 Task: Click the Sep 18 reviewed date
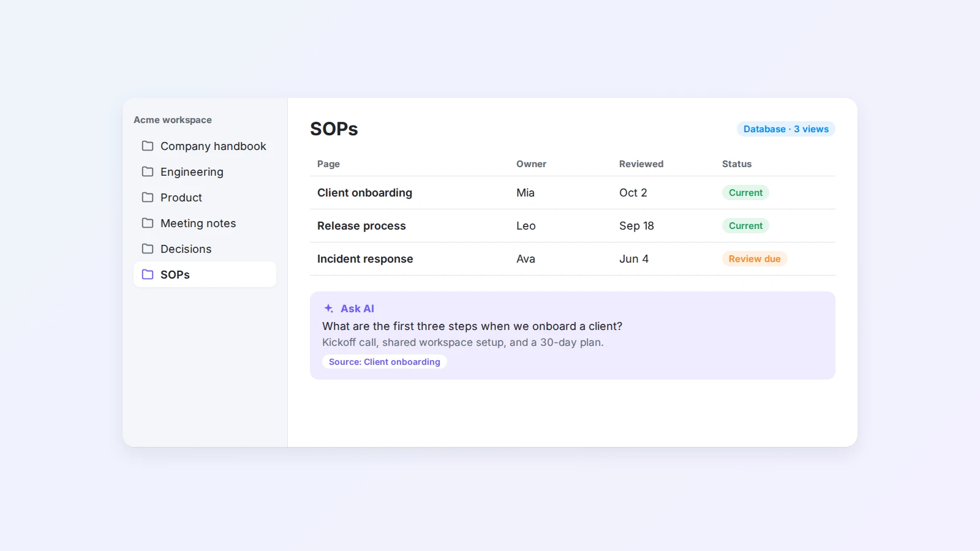[x=636, y=225]
